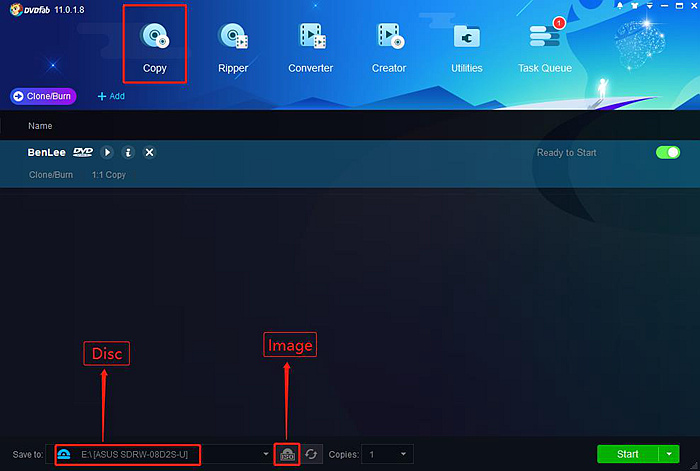Switch to the Creator module
700x471 pixels.
[389, 48]
